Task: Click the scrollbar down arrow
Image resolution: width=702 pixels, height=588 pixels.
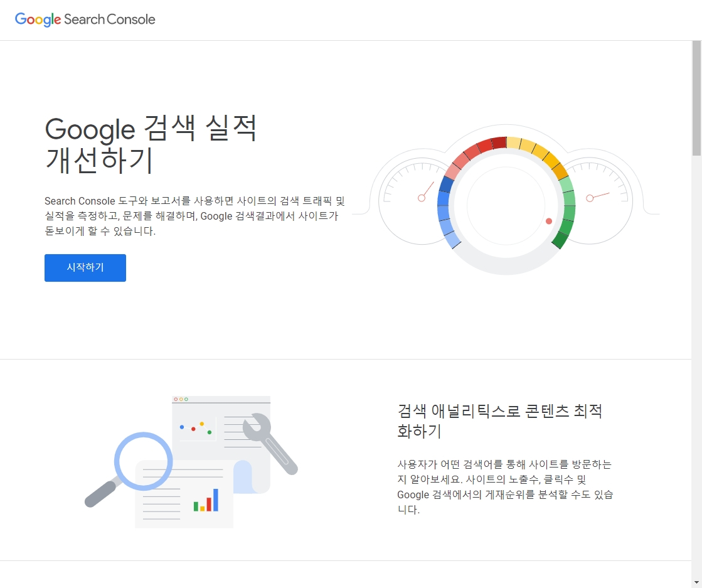Action: [x=696, y=582]
